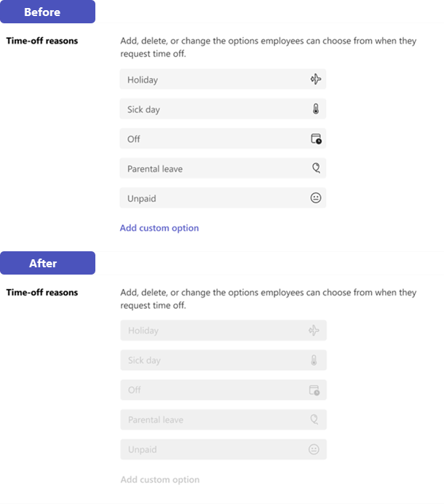Click the Before section Unpaid text field

coord(211,198)
